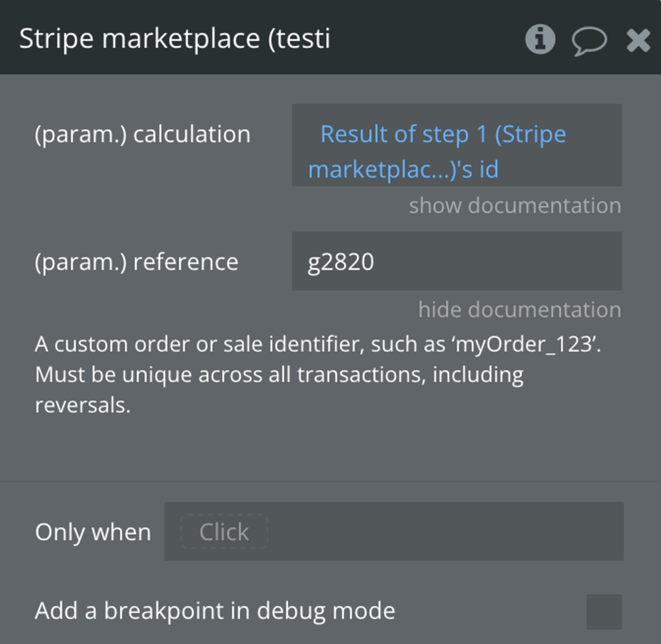Edit the 'Stripe marketplace (testi' title text

174,39
